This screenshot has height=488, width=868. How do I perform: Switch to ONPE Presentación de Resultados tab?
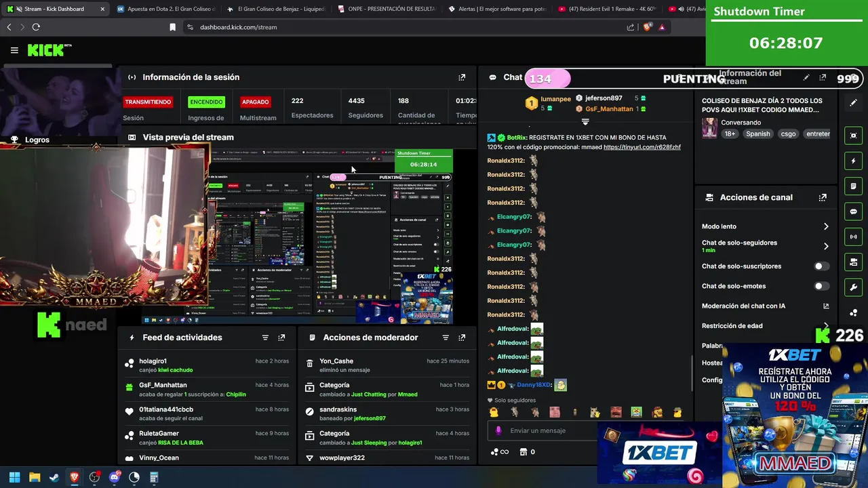387,9
